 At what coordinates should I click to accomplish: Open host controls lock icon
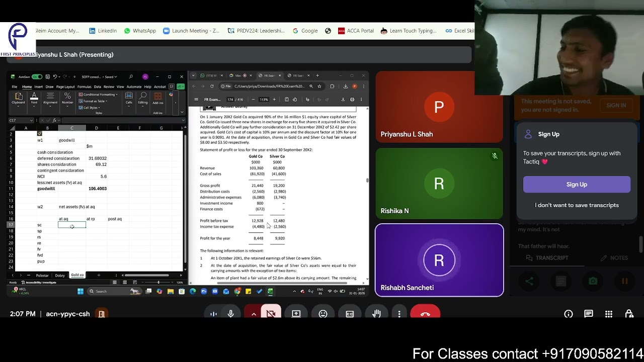click(629, 314)
